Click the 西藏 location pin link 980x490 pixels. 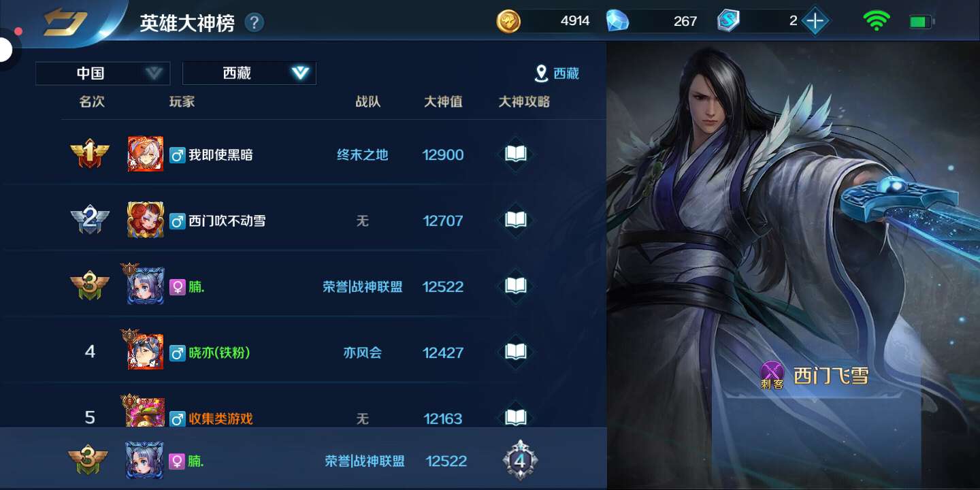click(557, 73)
